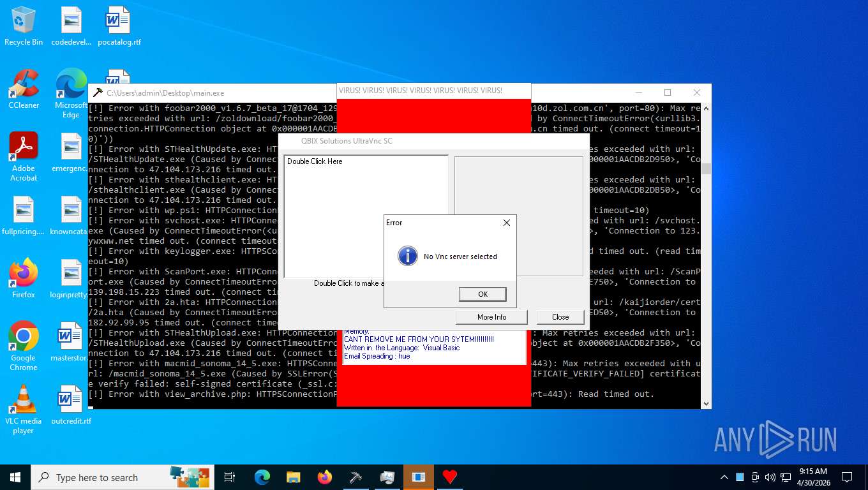868x490 pixels.
Task: Click the More Info button
Action: (491, 317)
